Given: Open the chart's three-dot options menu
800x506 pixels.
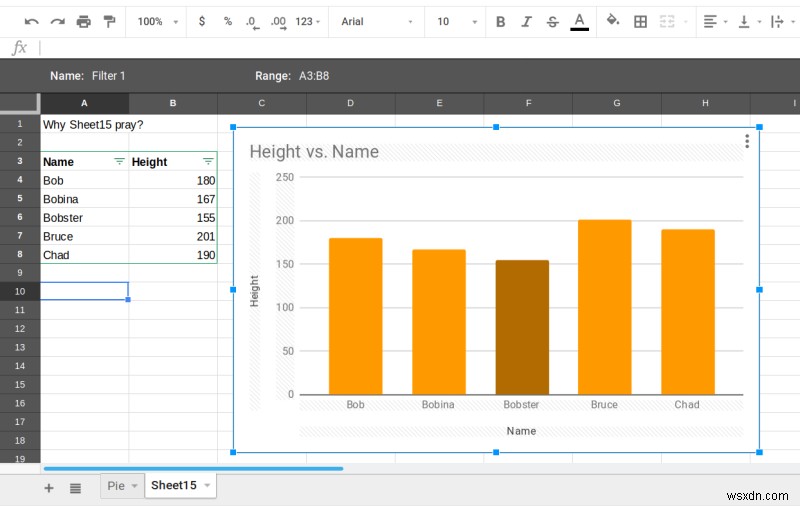Looking at the screenshot, I should 747,142.
